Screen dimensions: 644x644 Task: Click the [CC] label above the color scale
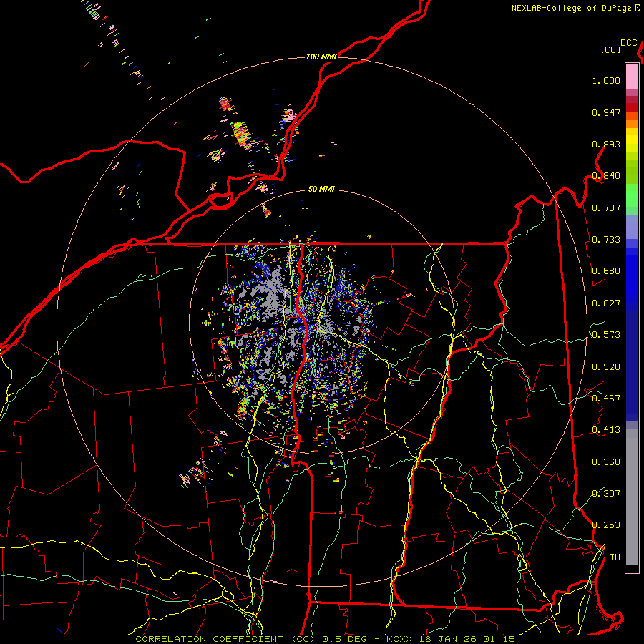610,49
